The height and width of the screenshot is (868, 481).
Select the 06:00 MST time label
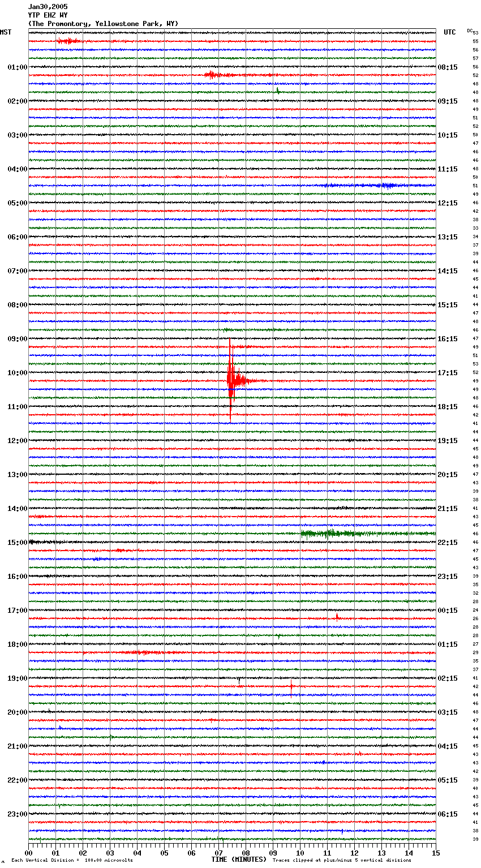pos(18,237)
